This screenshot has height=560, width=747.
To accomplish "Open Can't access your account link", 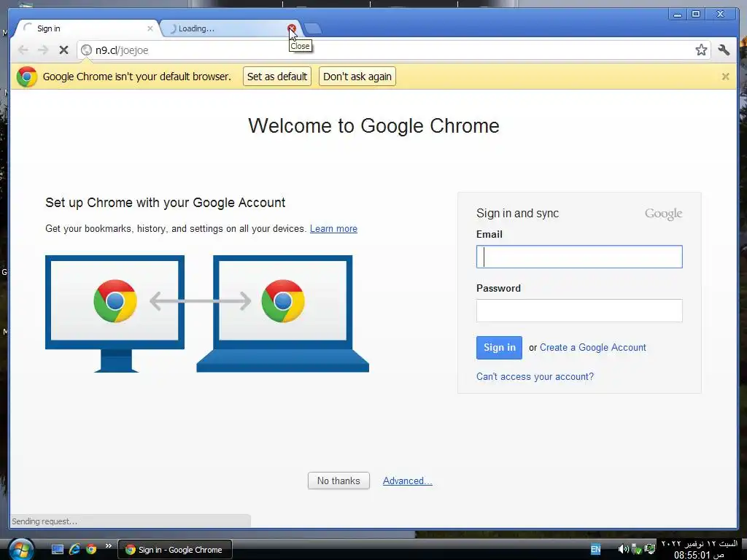I will click(x=535, y=377).
